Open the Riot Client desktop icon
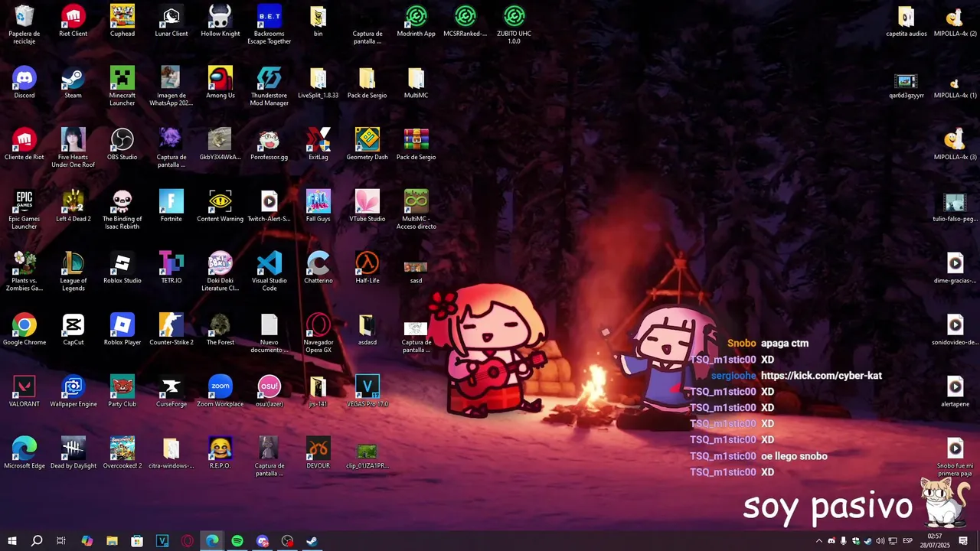The image size is (980, 551). pyautogui.click(x=73, y=21)
